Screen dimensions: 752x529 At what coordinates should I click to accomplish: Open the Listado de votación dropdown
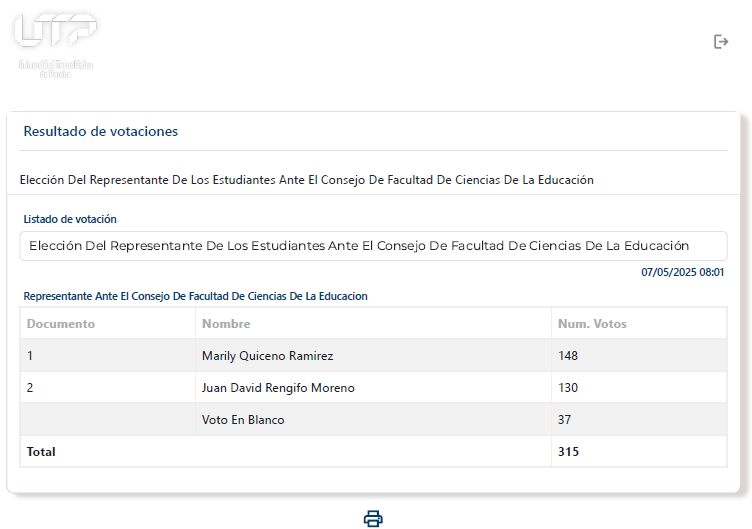(x=373, y=246)
